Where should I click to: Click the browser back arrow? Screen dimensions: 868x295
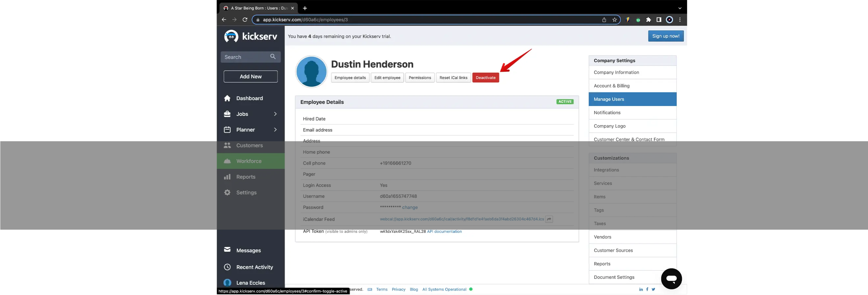click(224, 19)
